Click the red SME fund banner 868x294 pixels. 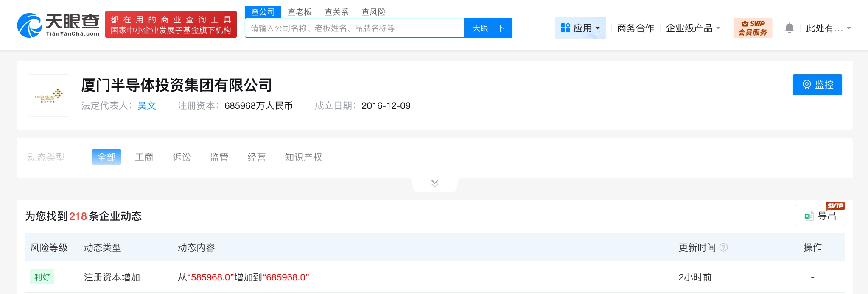click(171, 25)
